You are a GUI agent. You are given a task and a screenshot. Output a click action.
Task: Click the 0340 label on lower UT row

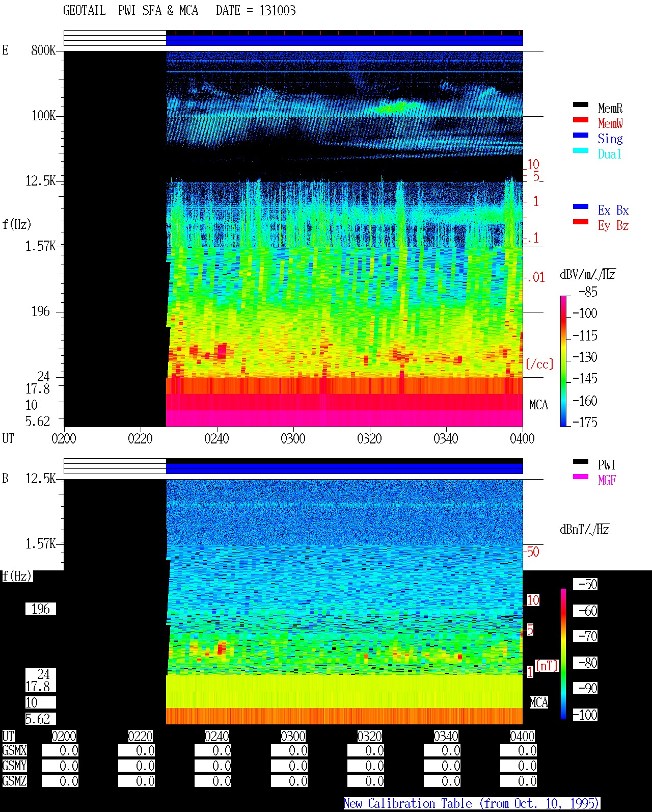click(446, 736)
